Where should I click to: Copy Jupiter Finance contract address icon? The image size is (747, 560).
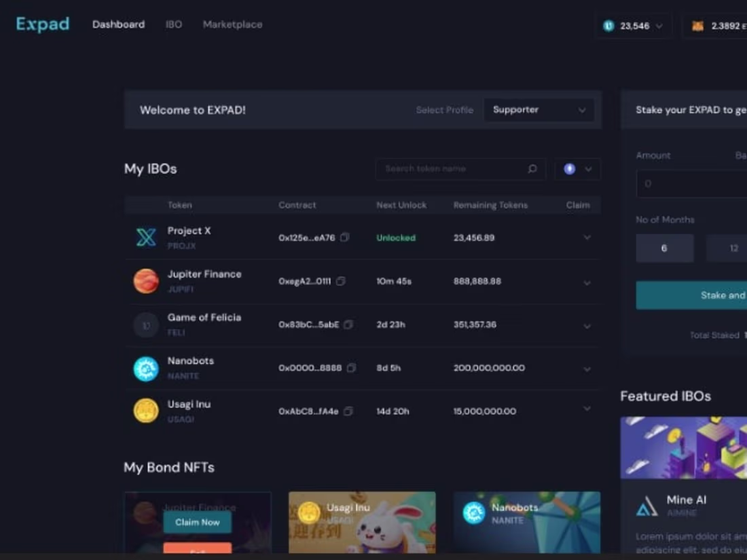pos(340,281)
